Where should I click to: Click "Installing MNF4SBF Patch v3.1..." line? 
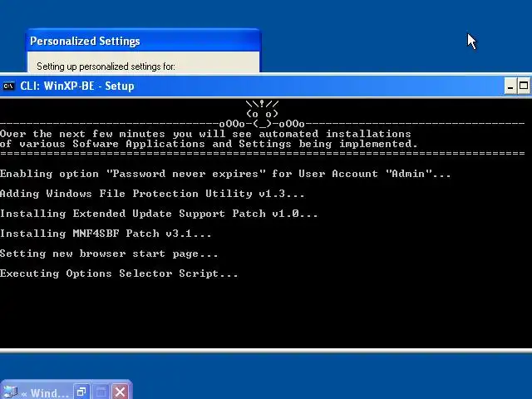coord(106,234)
